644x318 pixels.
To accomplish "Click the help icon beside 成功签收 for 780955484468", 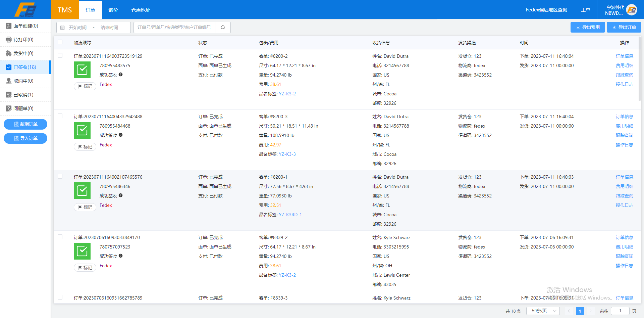I will point(121,135).
